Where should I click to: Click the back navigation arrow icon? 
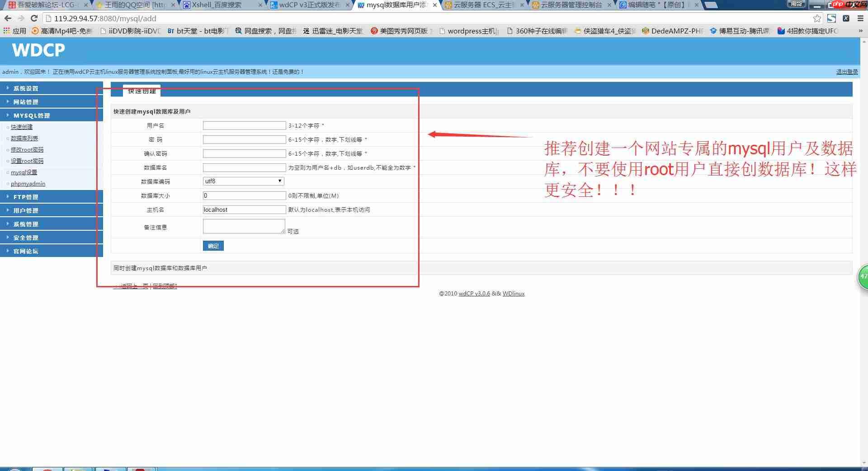(x=8, y=19)
